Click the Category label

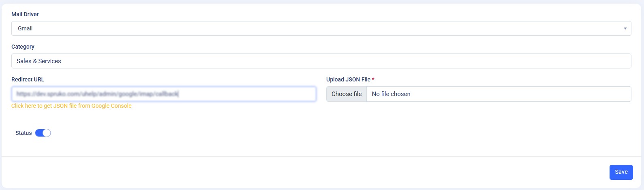point(23,47)
